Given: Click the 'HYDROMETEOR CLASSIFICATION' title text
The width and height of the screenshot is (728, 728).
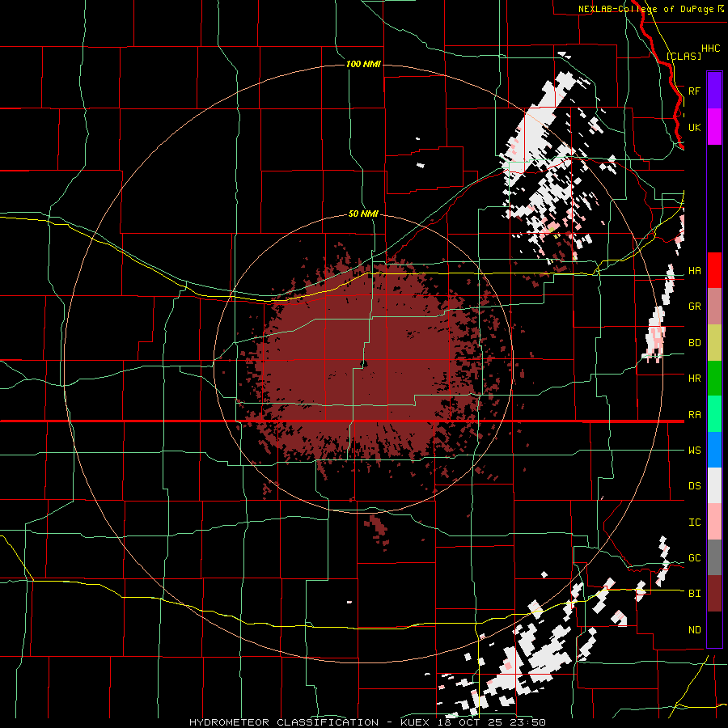Looking at the screenshot, I should pyautogui.click(x=284, y=722).
